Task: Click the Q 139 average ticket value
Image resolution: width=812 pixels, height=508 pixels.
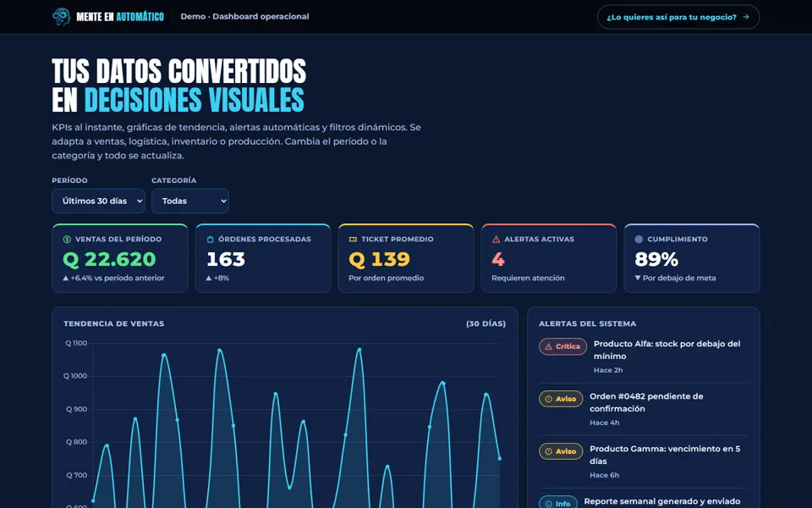Action: [x=380, y=259]
